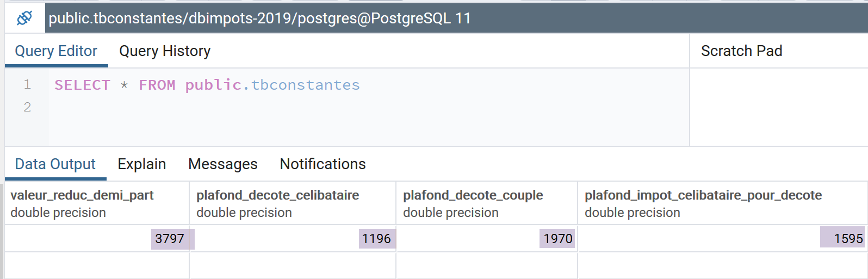Viewport: 868px width, 279px height.
Task: Open the Explain tab
Action: pyautogui.click(x=141, y=164)
